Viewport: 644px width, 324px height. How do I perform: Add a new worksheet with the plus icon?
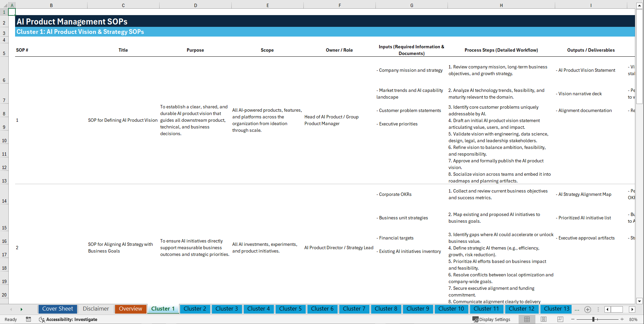point(587,309)
